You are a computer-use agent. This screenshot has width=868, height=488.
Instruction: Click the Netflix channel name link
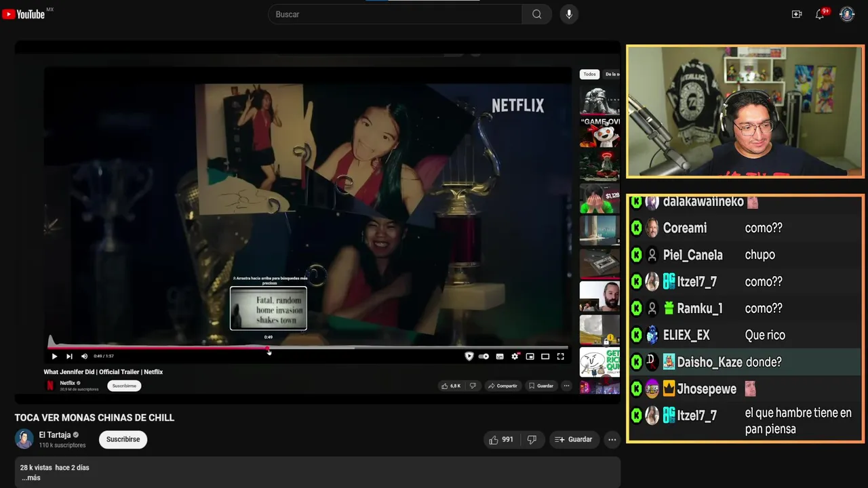coord(67,383)
